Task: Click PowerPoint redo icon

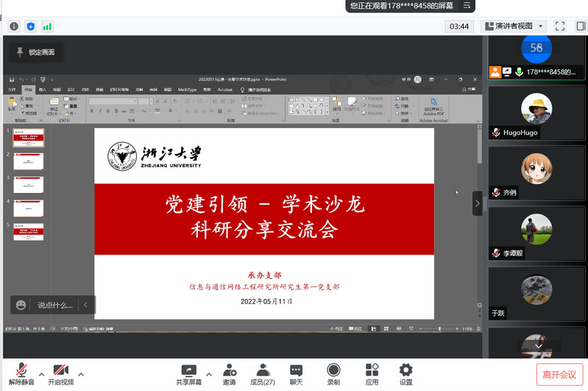Action: [x=33, y=80]
